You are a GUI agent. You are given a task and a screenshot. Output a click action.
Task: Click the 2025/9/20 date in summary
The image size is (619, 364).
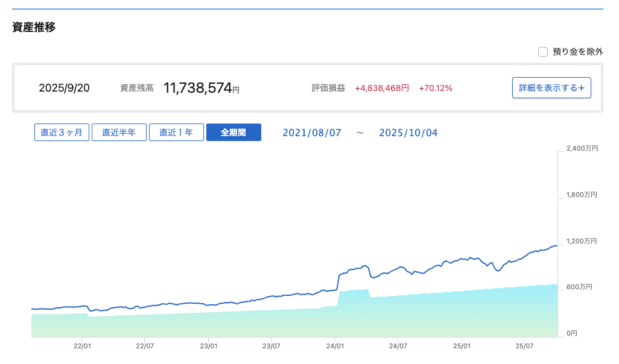tap(64, 88)
